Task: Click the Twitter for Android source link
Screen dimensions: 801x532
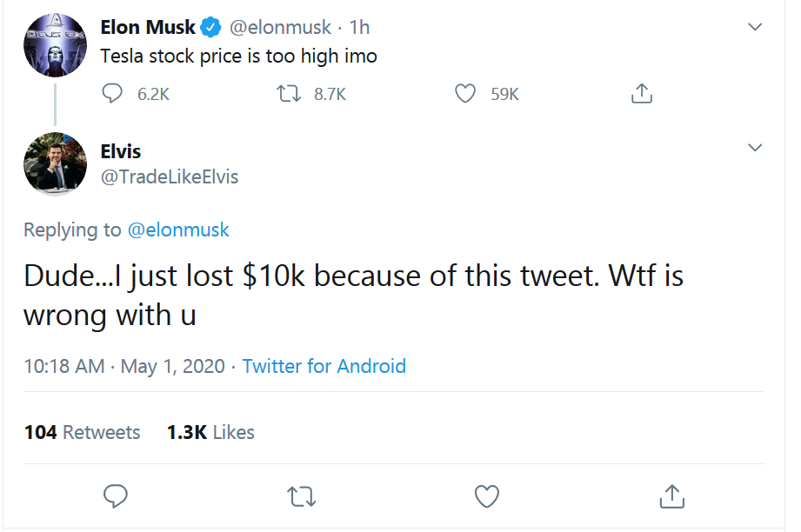Action: 324,366
